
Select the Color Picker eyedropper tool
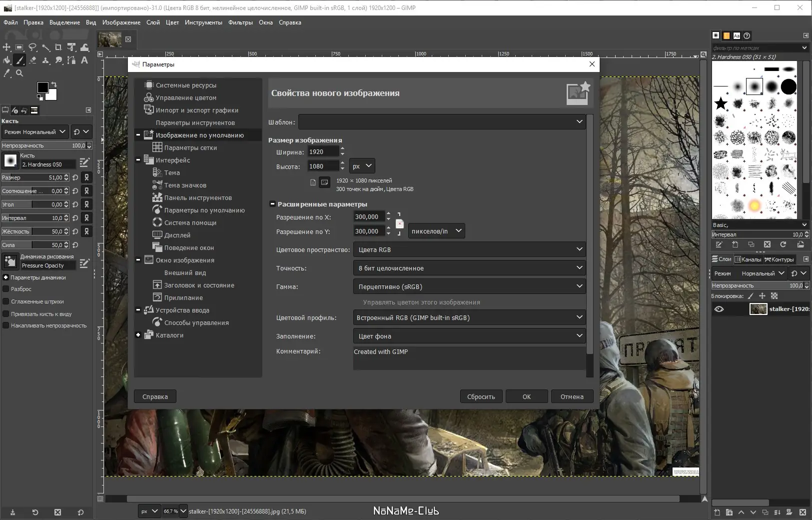tap(6, 73)
